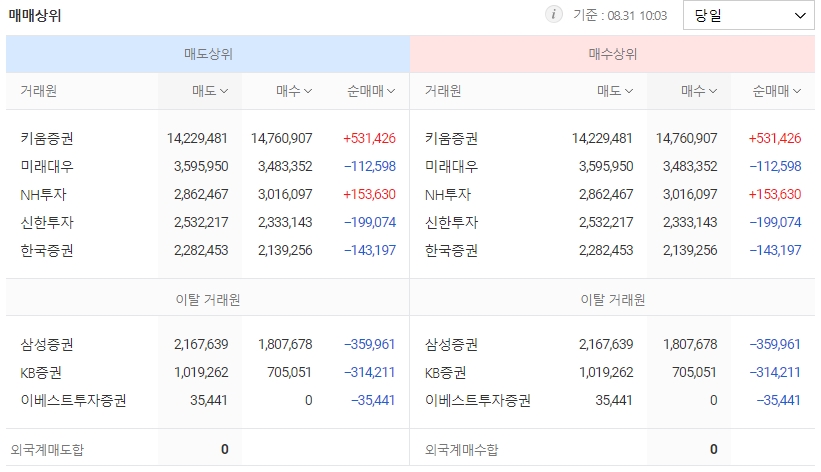The width and height of the screenshot is (821, 472).
Task: Select 미래대우 row in the 매수상위 table
Action: (613, 167)
